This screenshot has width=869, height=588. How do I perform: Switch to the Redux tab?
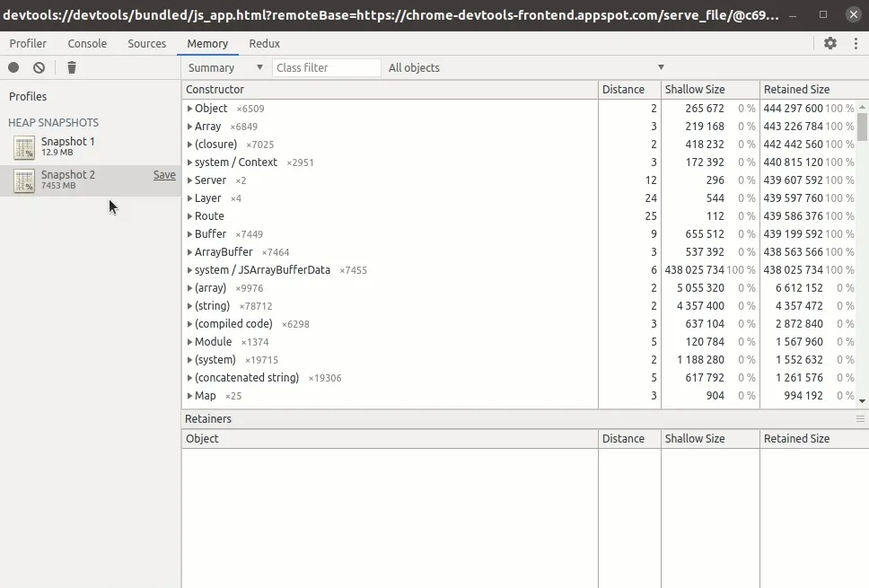264,43
